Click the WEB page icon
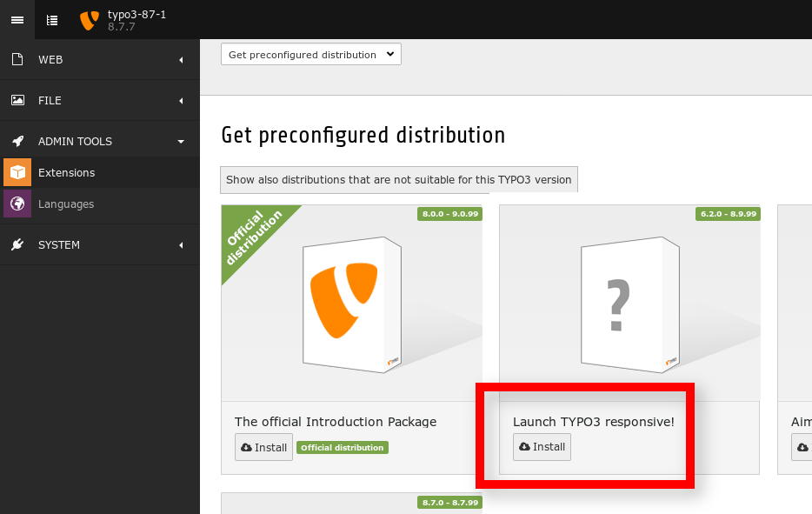Viewport: 812px width, 514px height. coord(17,59)
